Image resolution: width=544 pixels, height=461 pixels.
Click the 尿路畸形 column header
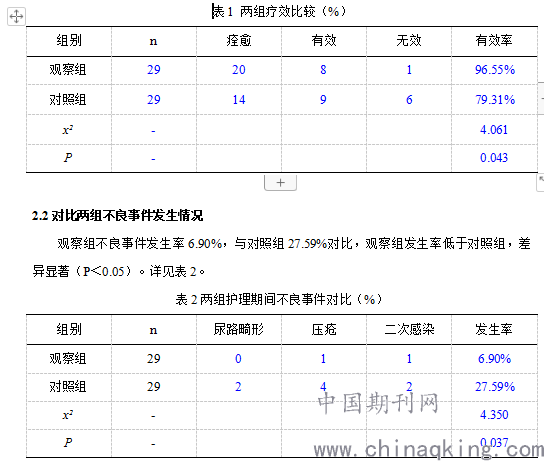[239, 329]
